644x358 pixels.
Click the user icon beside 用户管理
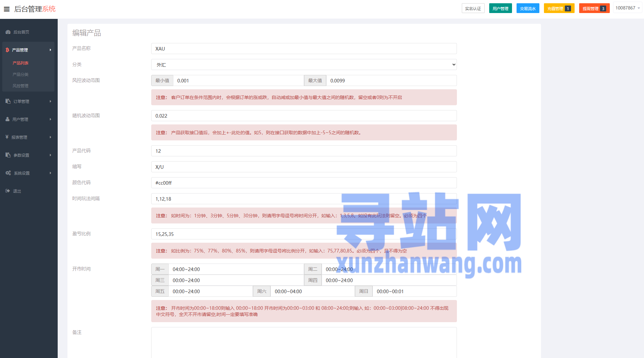click(7, 119)
